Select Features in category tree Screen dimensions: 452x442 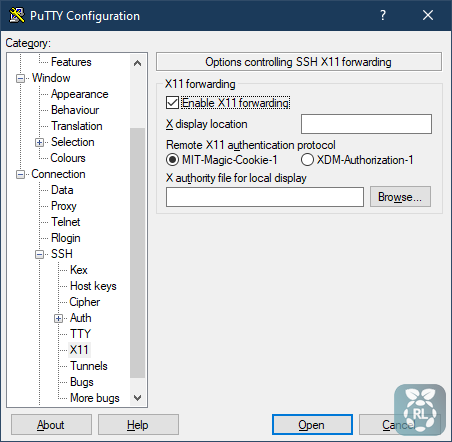(x=71, y=62)
